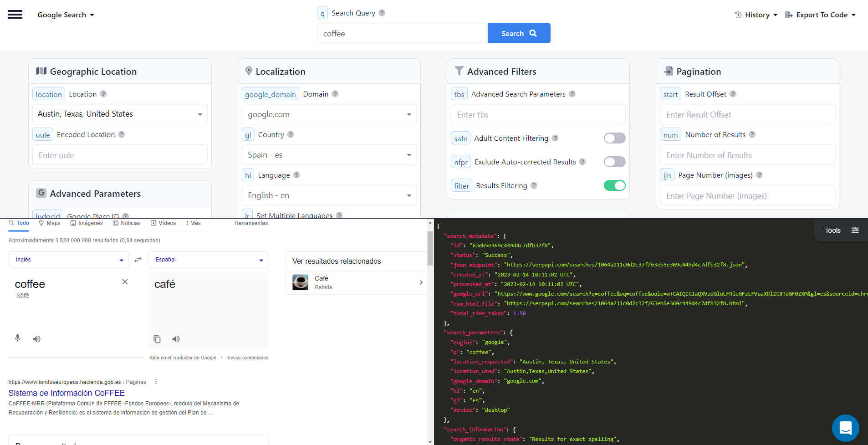868x445 pixels.
Task: Swap translation languages with arrows icon
Action: tap(138, 259)
